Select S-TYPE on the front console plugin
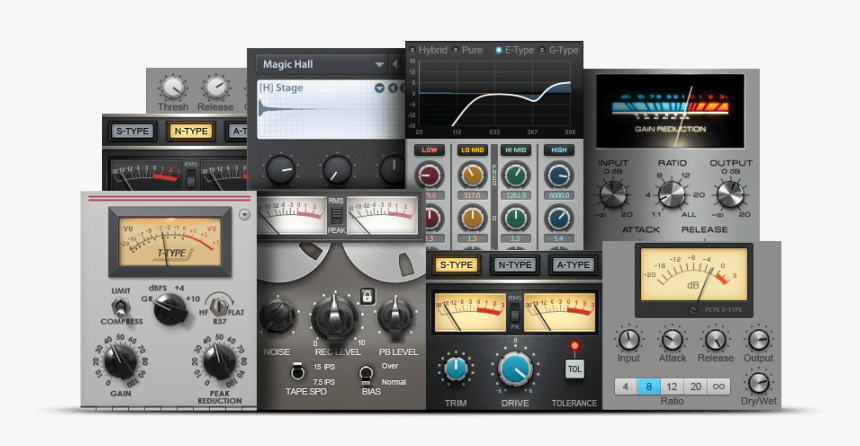Viewport: 860px width, 446px height. click(x=456, y=265)
